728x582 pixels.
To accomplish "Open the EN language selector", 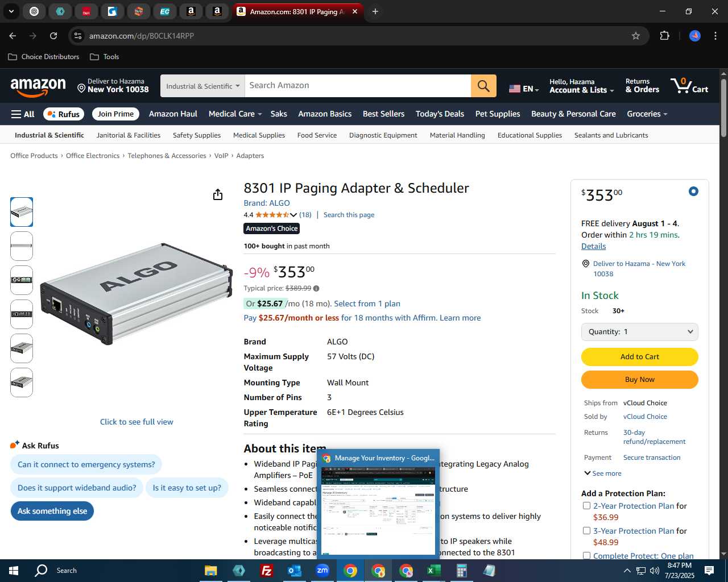I will [524, 89].
